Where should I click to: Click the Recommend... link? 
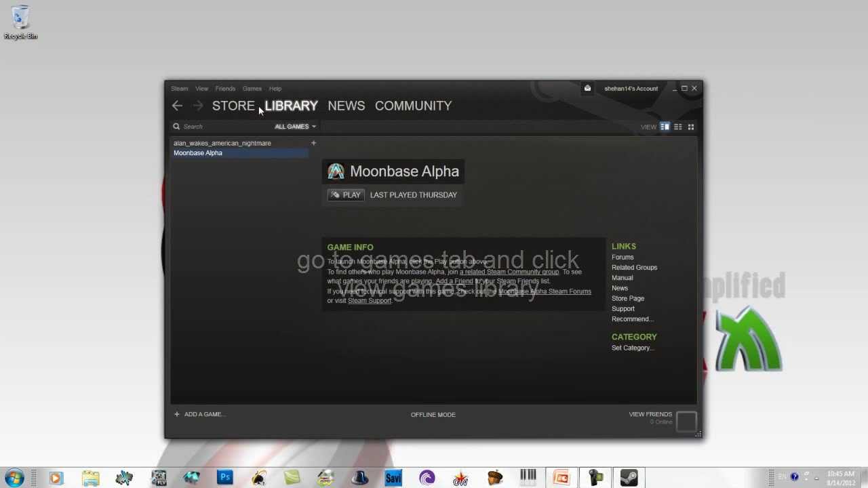[632, 319]
